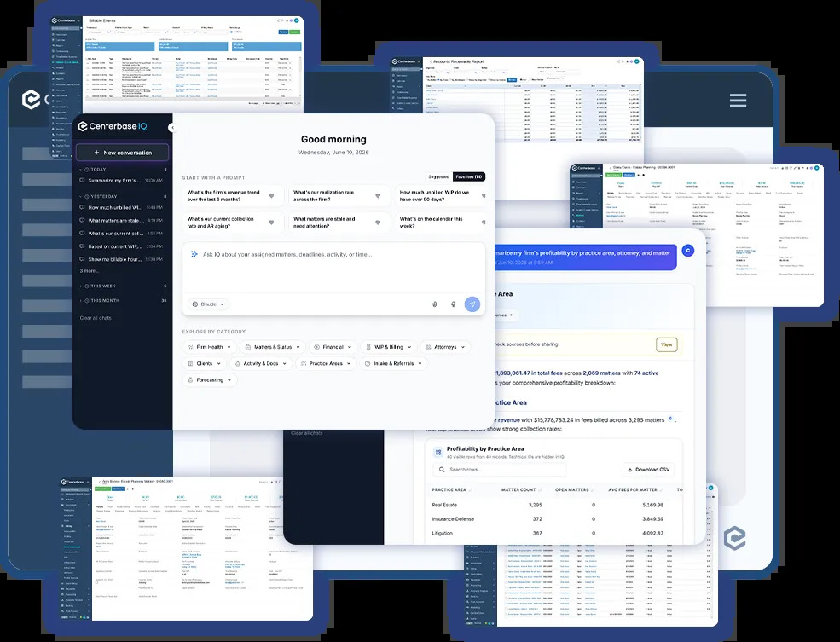Expand the WIP & Billing category
The height and width of the screenshot is (642, 840).
pyautogui.click(x=389, y=347)
